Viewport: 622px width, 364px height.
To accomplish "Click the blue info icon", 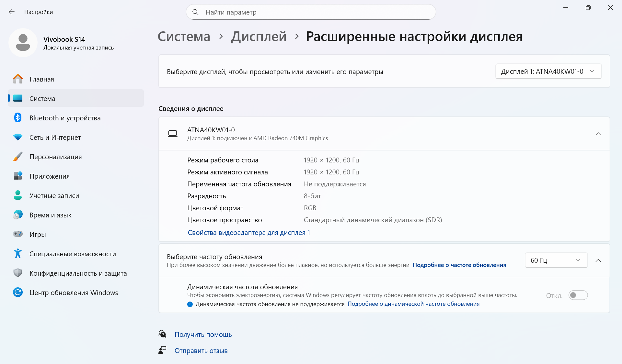I will click(190, 304).
